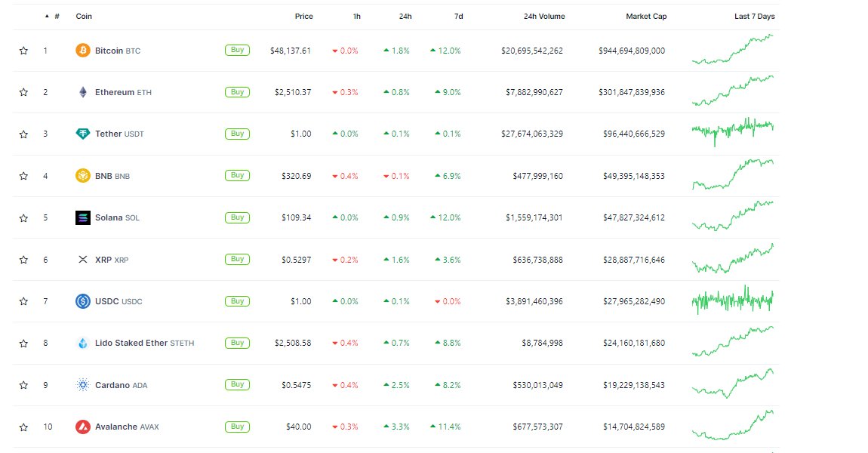
Task: Favorite BNB with its star icon
Action: [23, 176]
